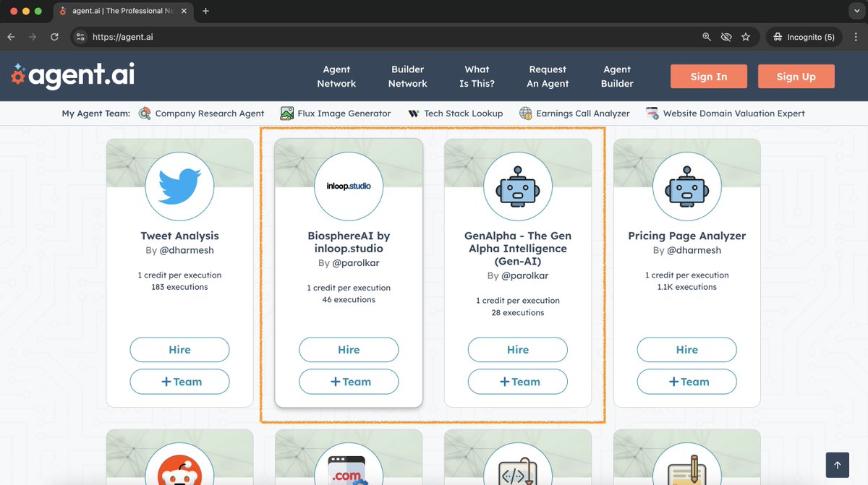Screen dimensions: 868x485
Task: Click the inloop.studio logo on BiosphereAI card
Action: [349, 186]
